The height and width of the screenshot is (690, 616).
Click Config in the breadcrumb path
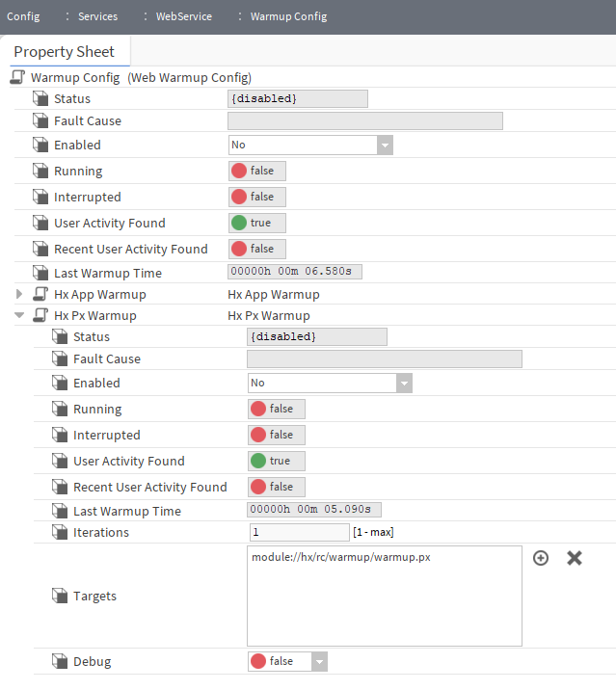tap(23, 16)
